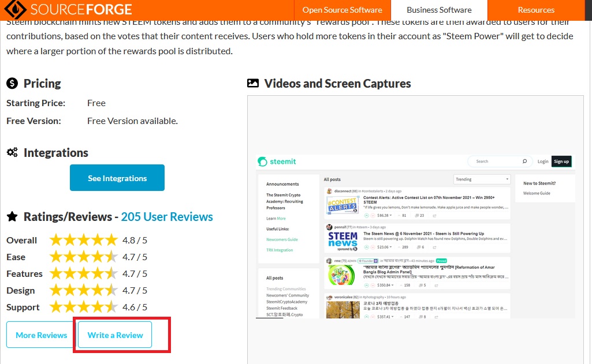Click the Design rating stars
592x364 pixels.
[83, 290]
